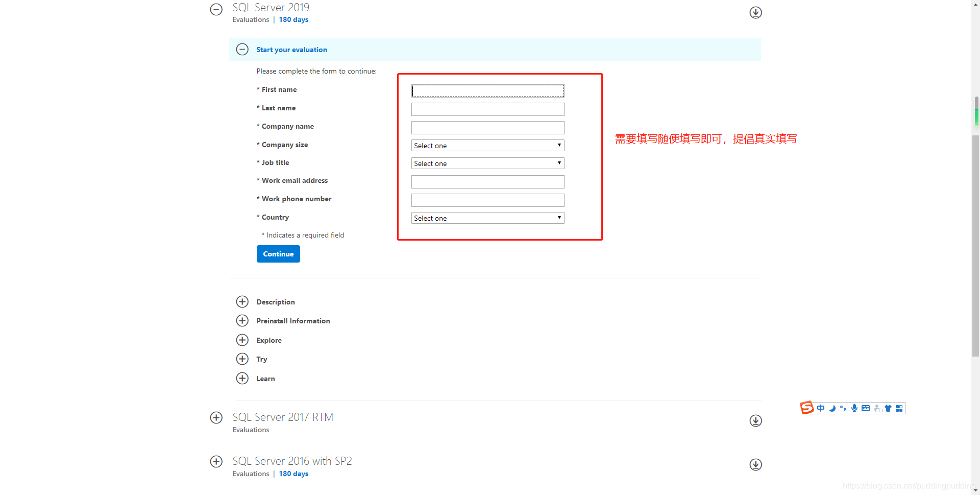Click the moon icon on Sogou toolbar
The width and height of the screenshot is (980, 495).
click(832, 408)
